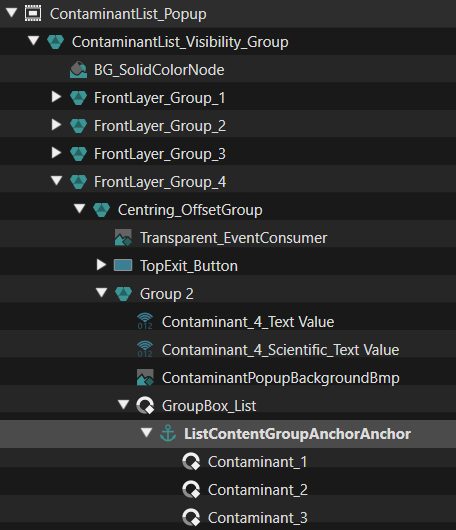Click group icon of FrontLayer_Group_4
Viewport: 456px width, 530px height.
coord(78,182)
